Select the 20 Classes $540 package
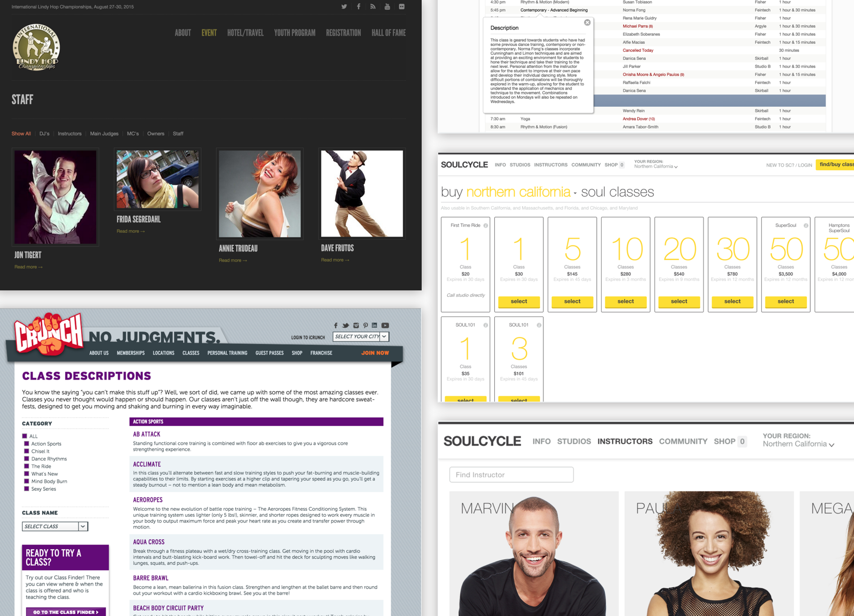 click(x=679, y=302)
